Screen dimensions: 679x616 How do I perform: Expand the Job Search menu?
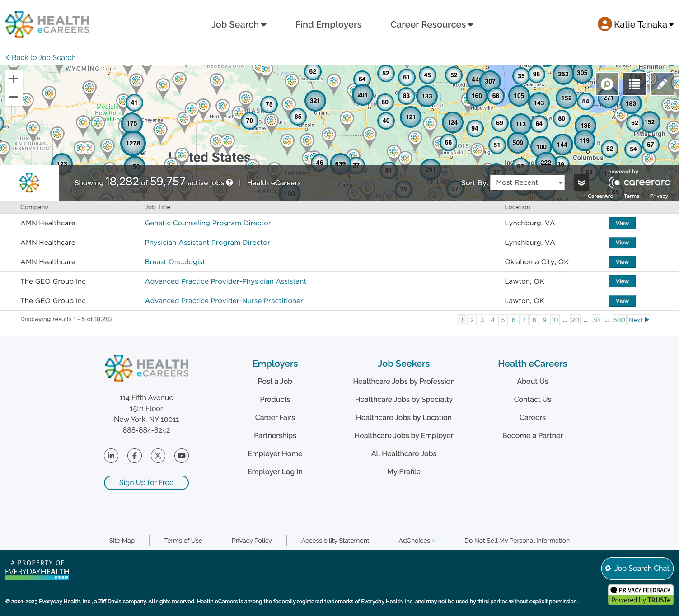point(239,24)
